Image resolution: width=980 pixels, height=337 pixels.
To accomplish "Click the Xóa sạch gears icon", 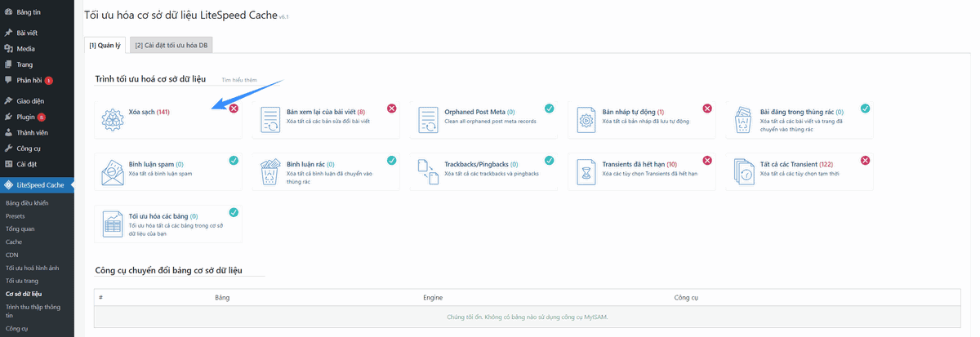I will (x=112, y=121).
